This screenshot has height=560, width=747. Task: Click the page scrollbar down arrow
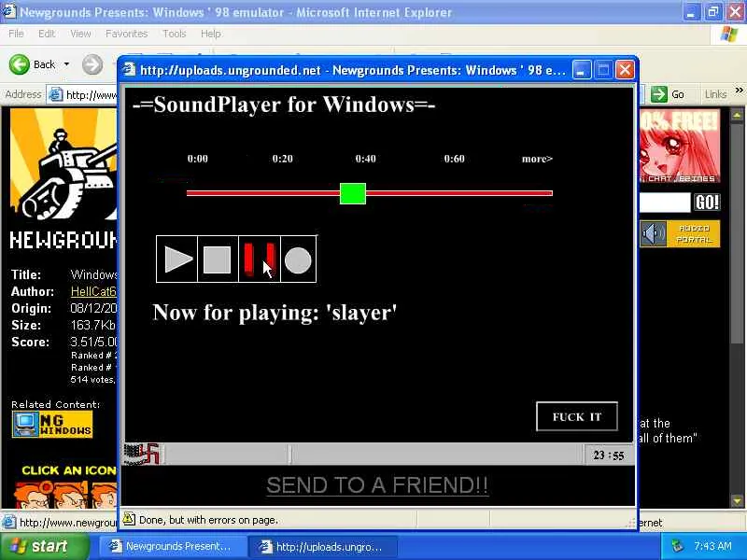point(737,501)
